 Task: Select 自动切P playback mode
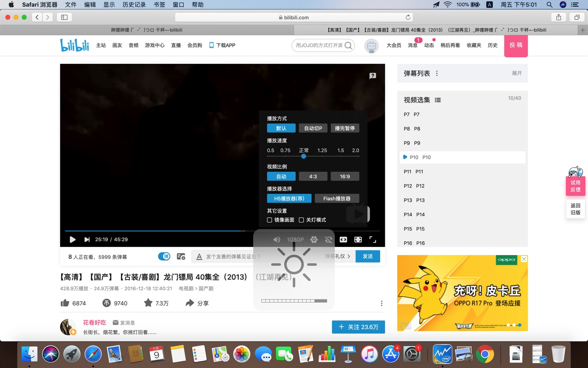pyautogui.click(x=313, y=128)
